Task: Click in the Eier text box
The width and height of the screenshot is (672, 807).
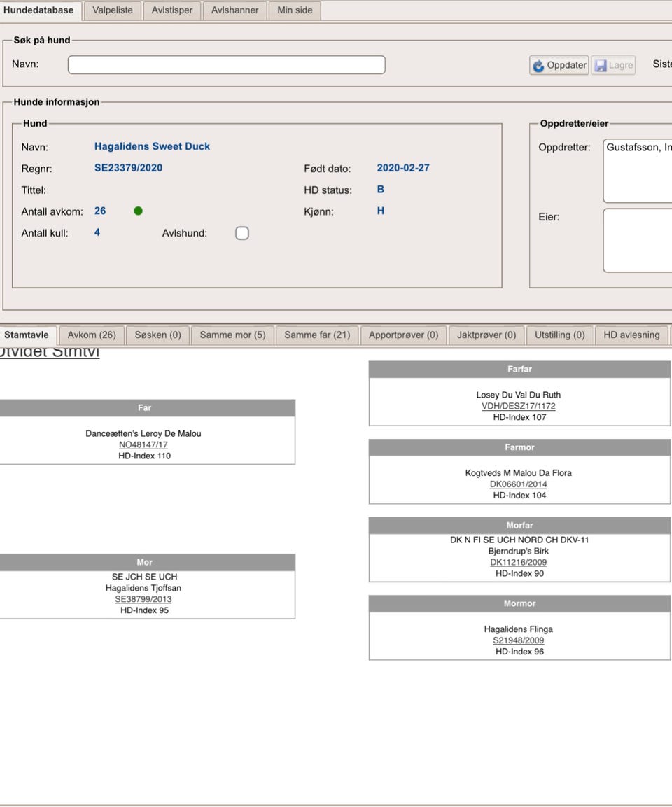Action: 637,240
